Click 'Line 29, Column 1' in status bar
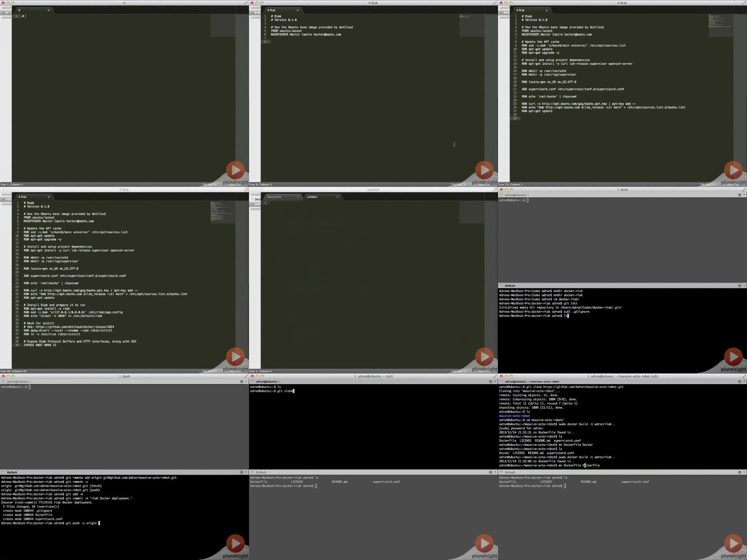This screenshot has width=747, height=560. (x=511, y=185)
